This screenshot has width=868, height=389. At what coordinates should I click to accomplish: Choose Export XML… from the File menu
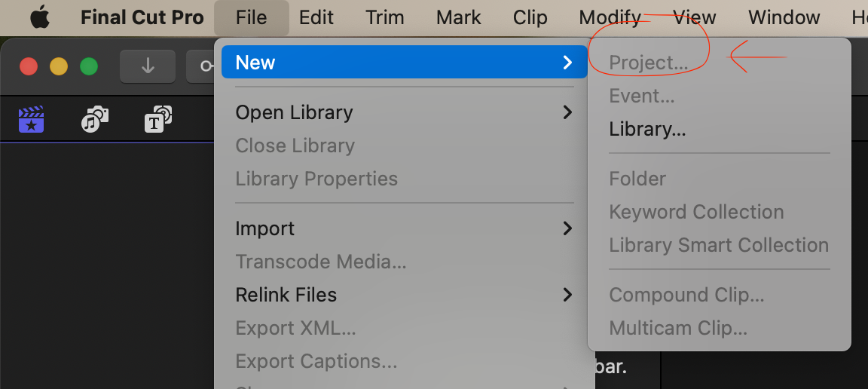pos(295,328)
